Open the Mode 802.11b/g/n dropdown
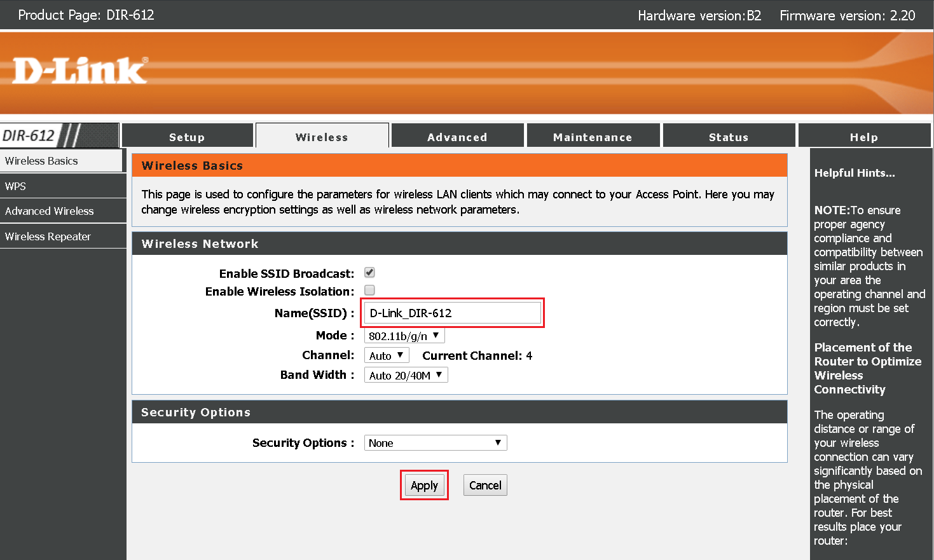 (x=404, y=336)
